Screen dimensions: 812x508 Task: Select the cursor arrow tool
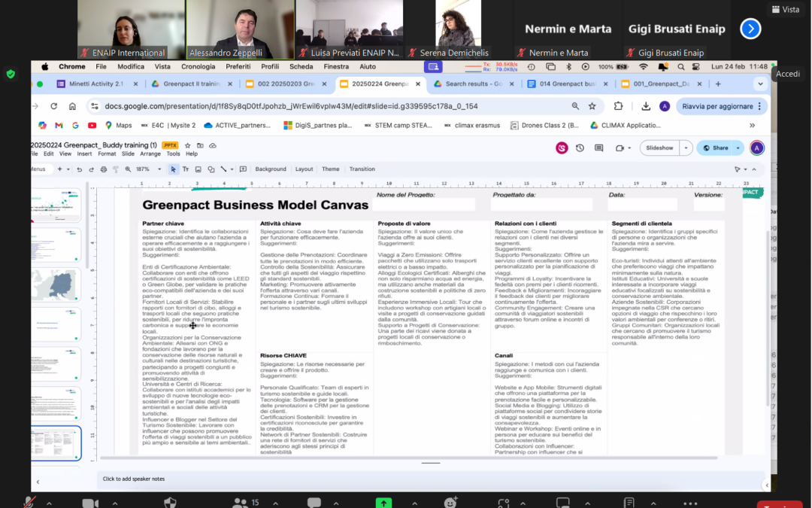(x=174, y=169)
